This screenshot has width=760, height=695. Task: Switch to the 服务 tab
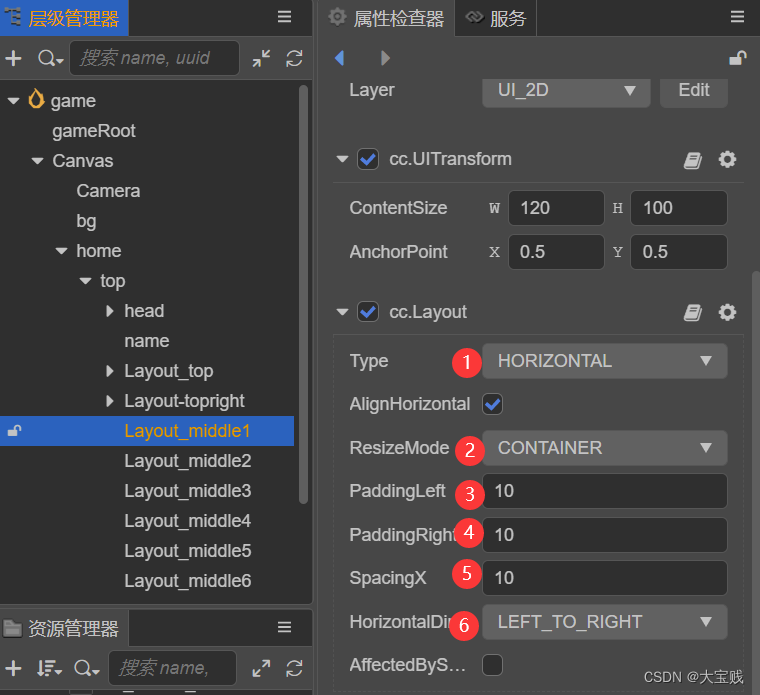click(x=496, y=18)
